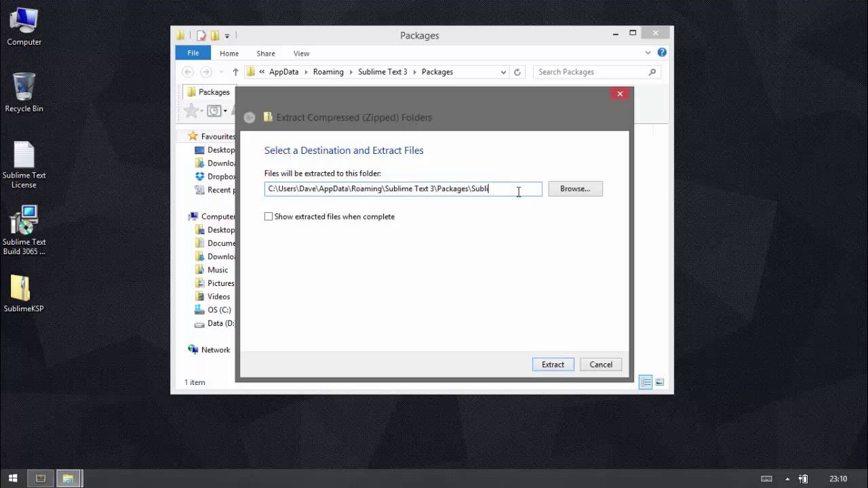Expand the arrow after AppData breadcrumb
Screen dimensions: 868x488
click(305, 72)
